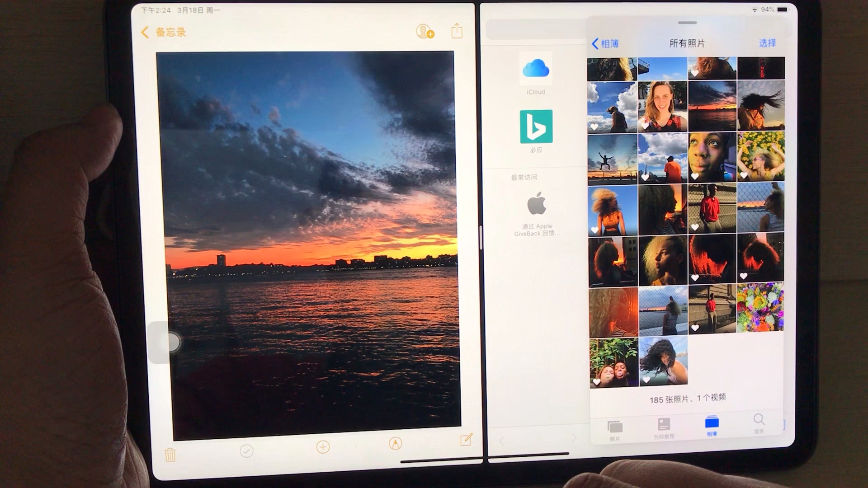Go back to 相簿 albums list
The width and height of the screenshot is (868, 488).
coord(605,44)
